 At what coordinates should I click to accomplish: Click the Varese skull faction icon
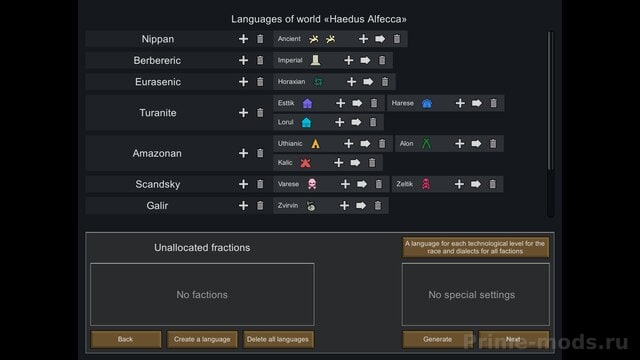(x=312, y=184)
